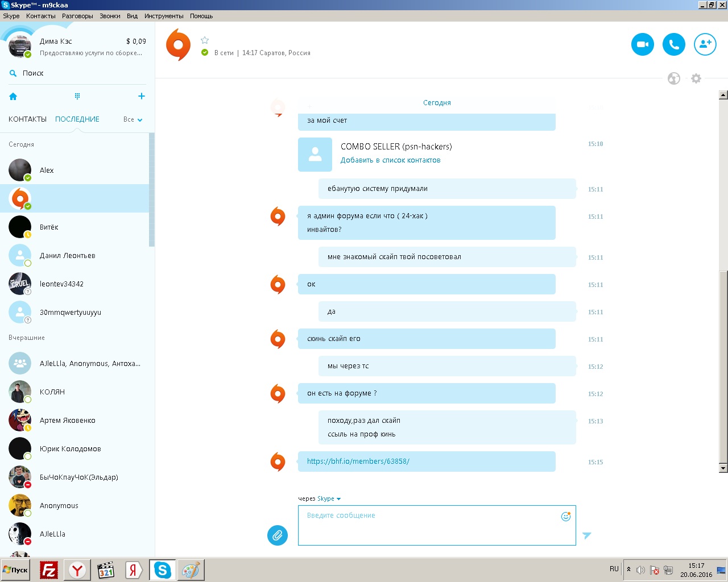Expand the через Skype dropdown

(x=329, y=499)
